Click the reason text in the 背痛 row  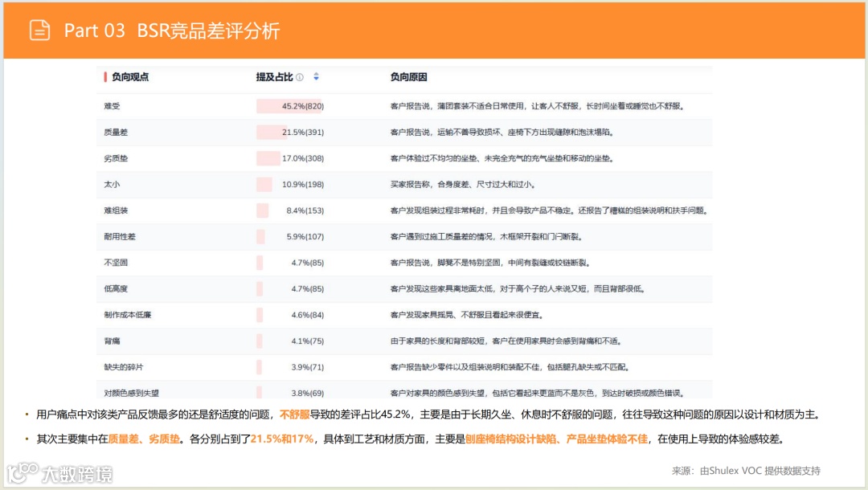[506, 341]
